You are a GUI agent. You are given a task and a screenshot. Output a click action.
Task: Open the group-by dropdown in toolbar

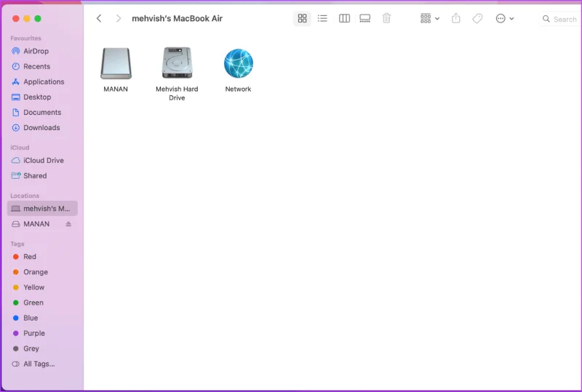pos(429,18)
